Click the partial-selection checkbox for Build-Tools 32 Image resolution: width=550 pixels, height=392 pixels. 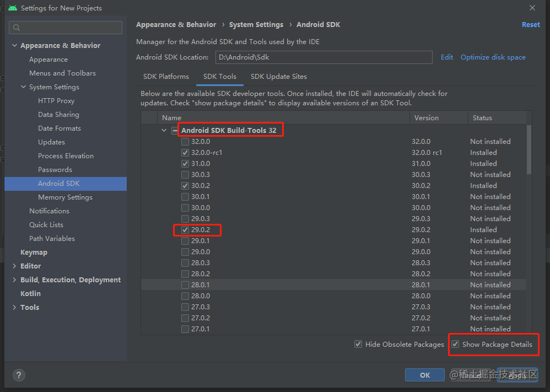(175, 131)
